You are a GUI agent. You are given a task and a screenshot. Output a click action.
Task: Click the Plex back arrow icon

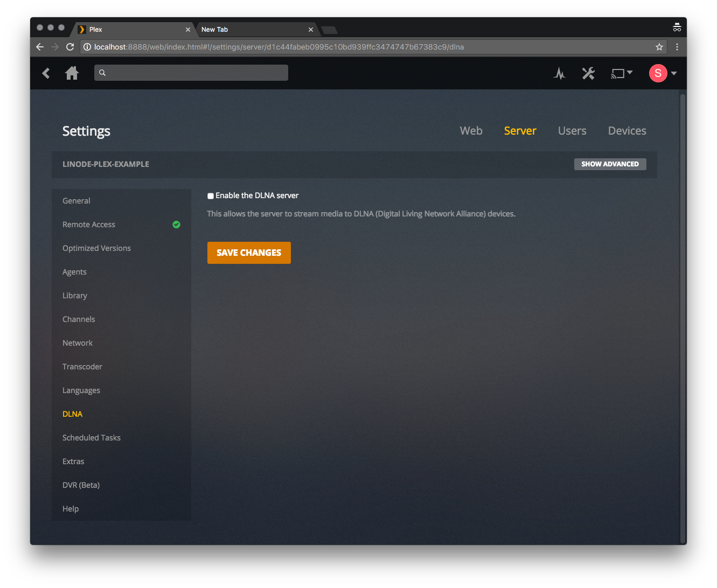46,73
